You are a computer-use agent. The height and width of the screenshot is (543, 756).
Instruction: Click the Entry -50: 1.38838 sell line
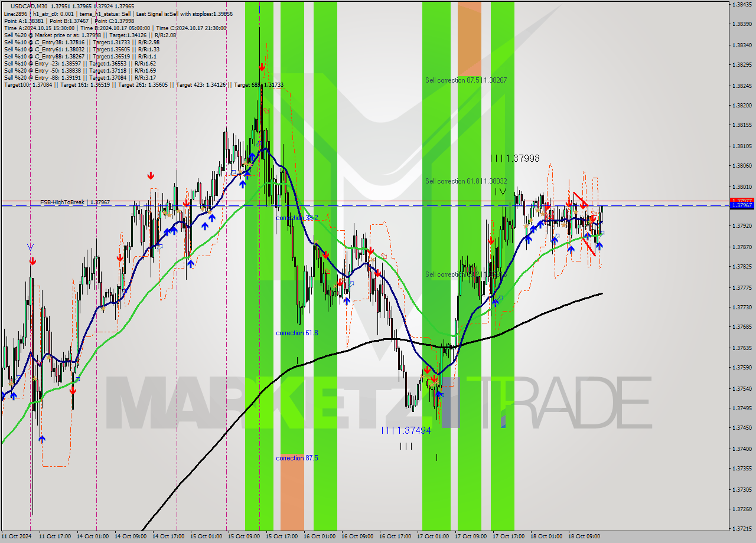(x=80, y=70)
